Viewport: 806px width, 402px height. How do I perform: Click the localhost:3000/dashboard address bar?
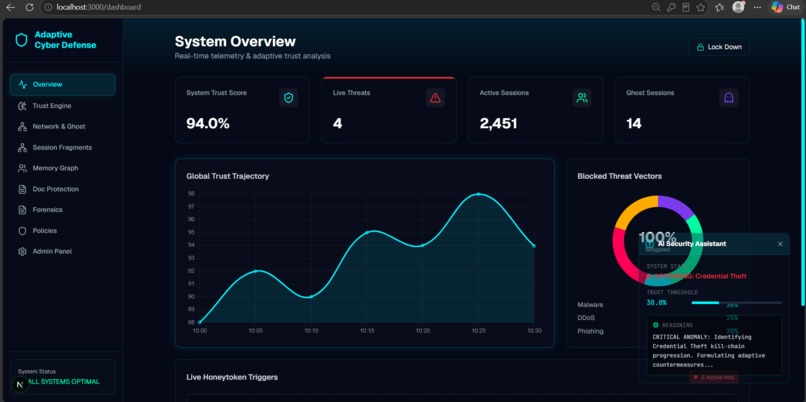(99, 7)
